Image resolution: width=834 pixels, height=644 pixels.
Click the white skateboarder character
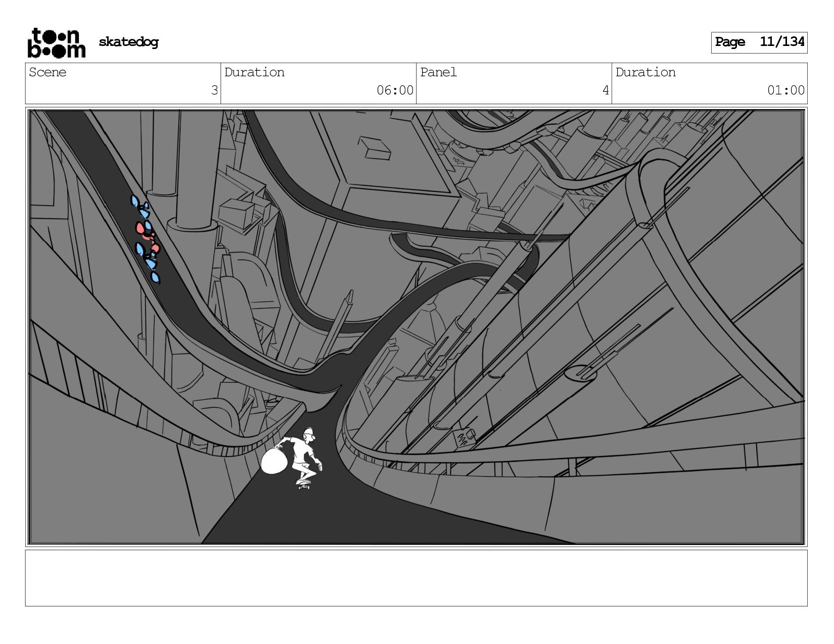[x=292, y=458]
